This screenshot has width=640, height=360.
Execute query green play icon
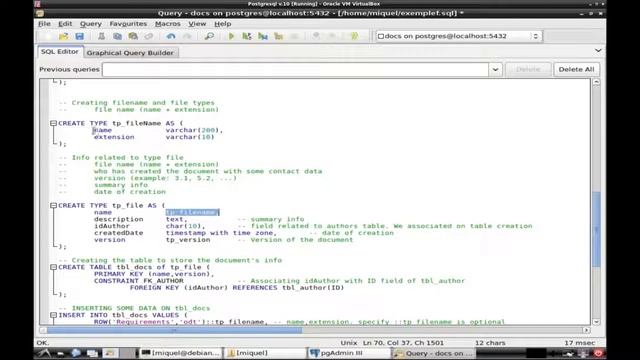231,36
